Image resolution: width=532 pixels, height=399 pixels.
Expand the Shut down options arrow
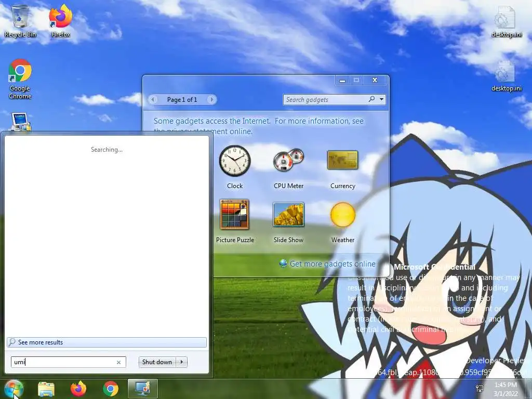[182, 362]
